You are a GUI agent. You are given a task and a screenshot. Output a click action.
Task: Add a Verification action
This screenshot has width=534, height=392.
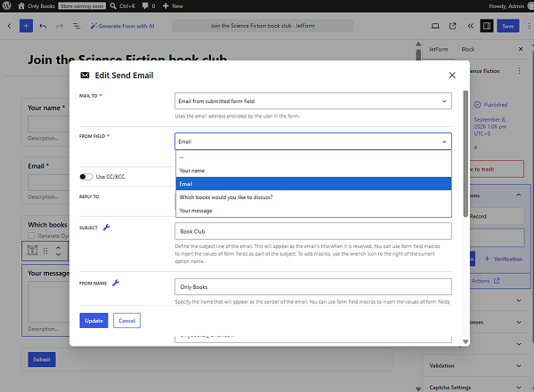pos(503,259)
